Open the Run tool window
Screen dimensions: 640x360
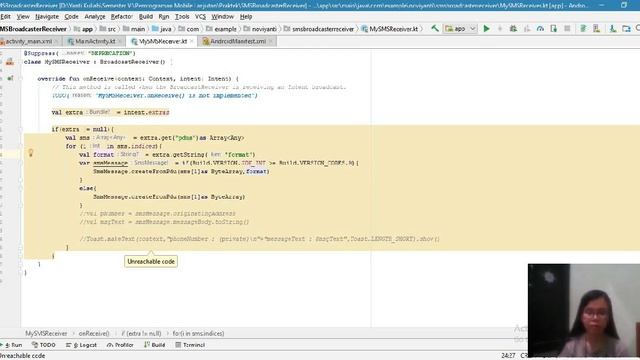[12, 345]
